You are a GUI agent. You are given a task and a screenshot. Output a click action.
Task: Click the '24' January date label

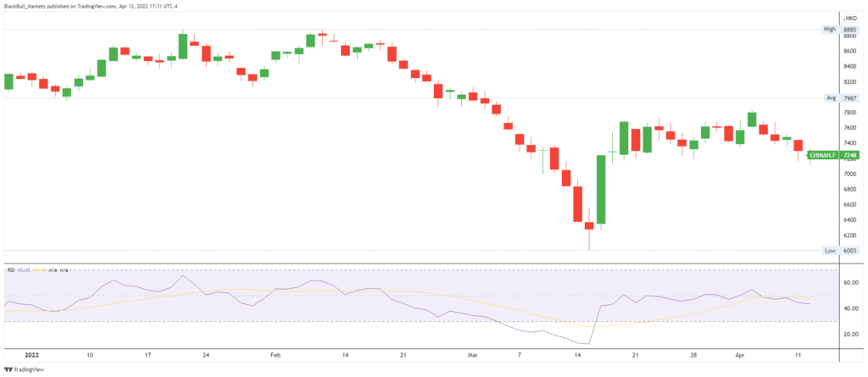[x=205, y=353]
